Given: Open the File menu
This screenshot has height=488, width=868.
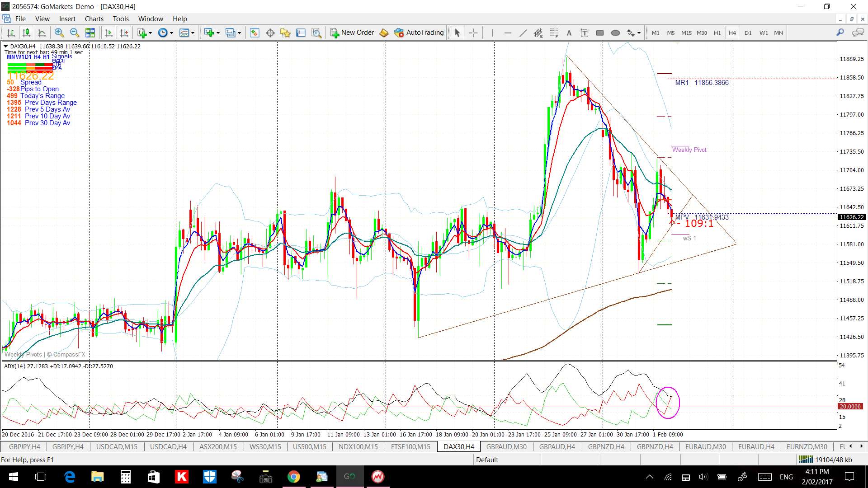Looking at the screenshot, I should (20, 19).
